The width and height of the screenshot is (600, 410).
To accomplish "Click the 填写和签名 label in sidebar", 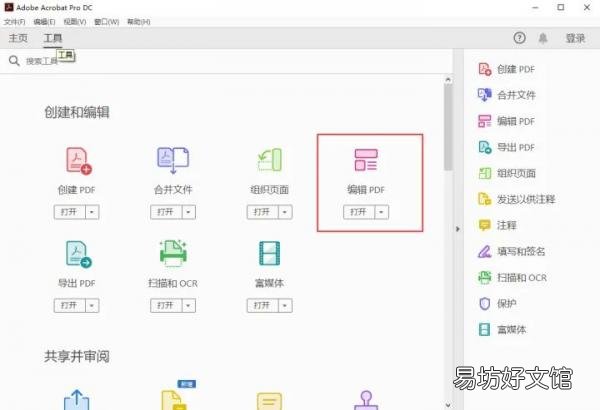I will pos(521,252).
